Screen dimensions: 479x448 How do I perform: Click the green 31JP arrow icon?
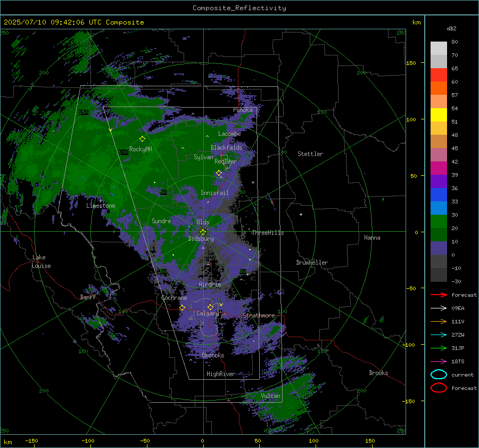click(x=439, y=348)
